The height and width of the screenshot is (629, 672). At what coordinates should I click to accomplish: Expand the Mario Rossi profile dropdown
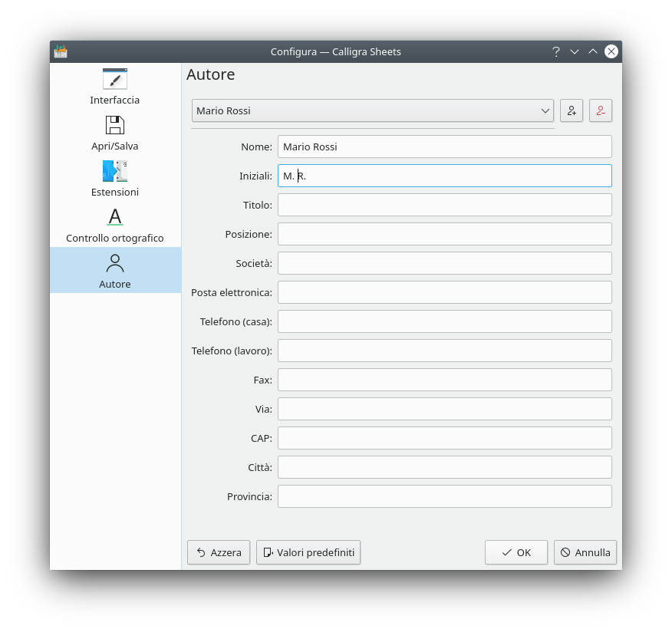pyautogui.click(x=372, y=110)
